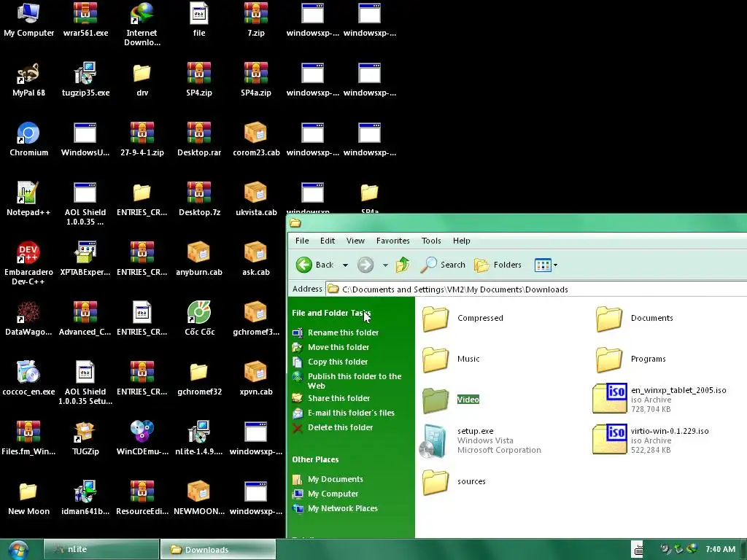Switch to nLite taskbar button
747x560 pixels.
coord(101,550)
